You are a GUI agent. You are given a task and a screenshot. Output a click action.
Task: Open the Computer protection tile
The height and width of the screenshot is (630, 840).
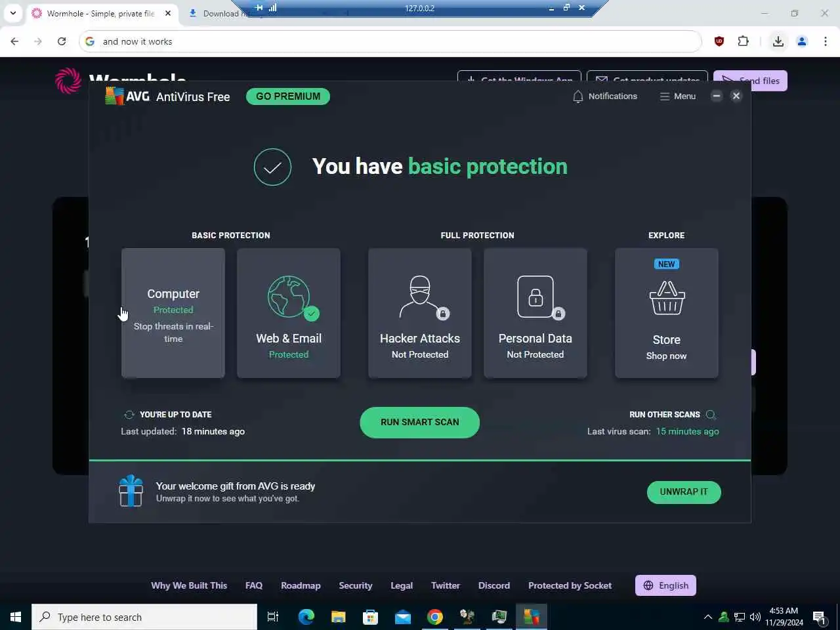pos(173,313)
